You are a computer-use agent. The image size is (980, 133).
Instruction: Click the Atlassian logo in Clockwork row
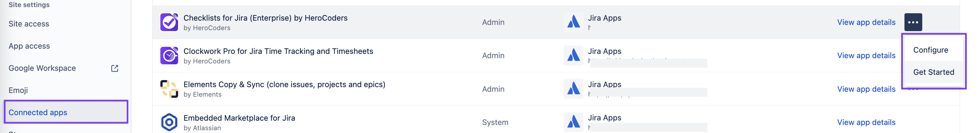click(x=573, y=56)
